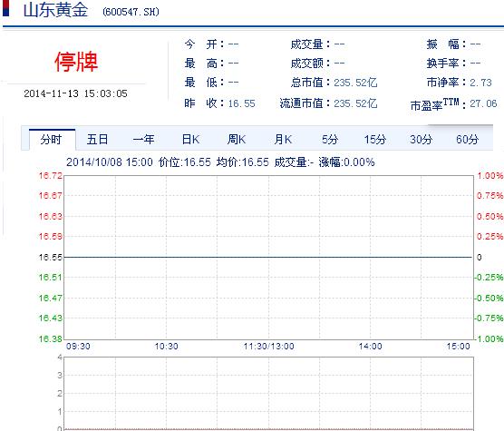This screenshot has height=431, width=504.
Task: Click the 总市值 235.52亿 value
Action: (355, 83)
